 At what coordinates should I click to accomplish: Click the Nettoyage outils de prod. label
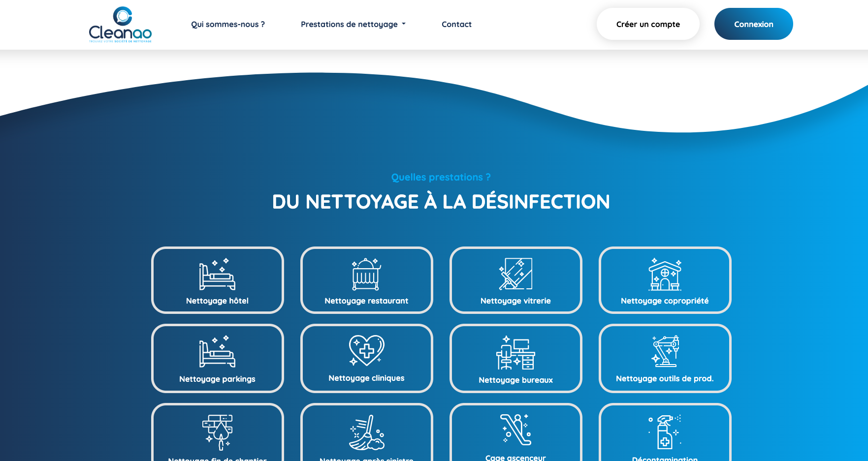coord(665,378)
